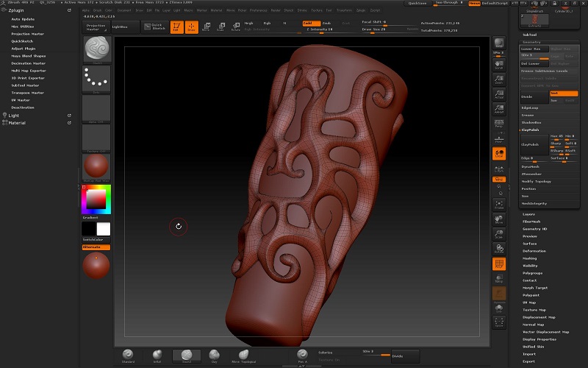
Task: Expand the Material palette
Action: tap(17, 123)
